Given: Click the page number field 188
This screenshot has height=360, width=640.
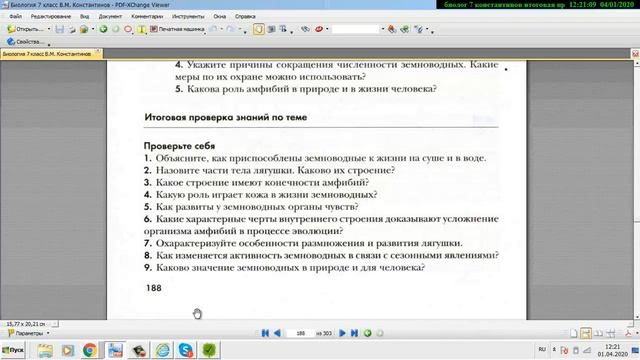Looking at the screenshot, I should (x=300, y=333).
